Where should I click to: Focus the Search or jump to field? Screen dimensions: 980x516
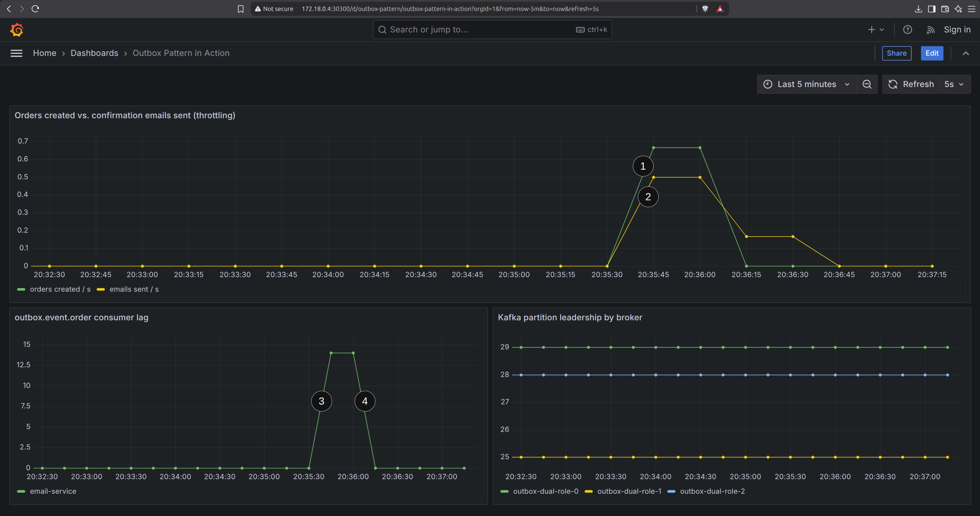(x=492, y=30)
